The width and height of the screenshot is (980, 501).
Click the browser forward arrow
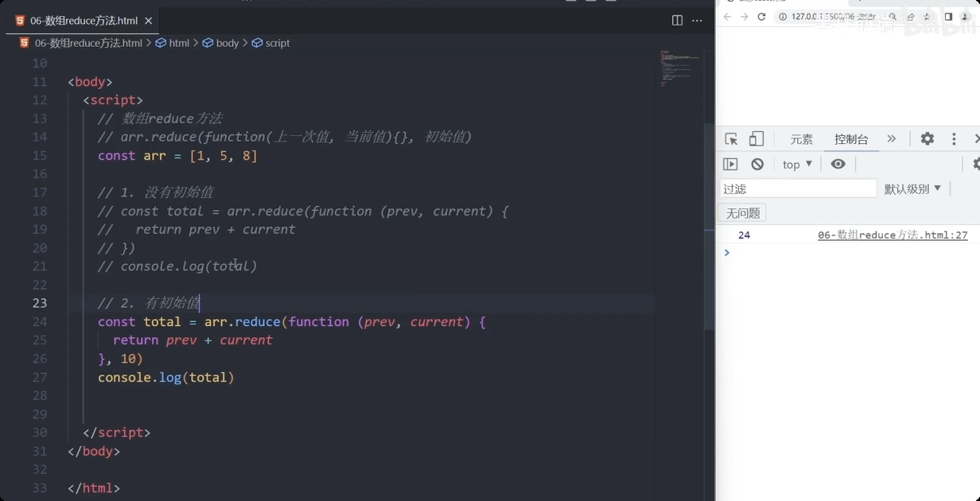point(745,17)
